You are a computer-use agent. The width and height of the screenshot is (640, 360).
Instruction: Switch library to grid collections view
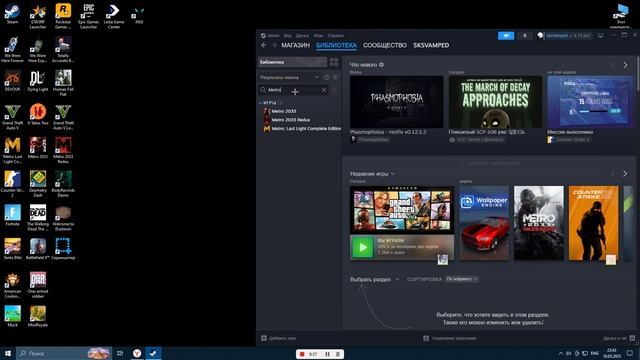pos(334,62)
